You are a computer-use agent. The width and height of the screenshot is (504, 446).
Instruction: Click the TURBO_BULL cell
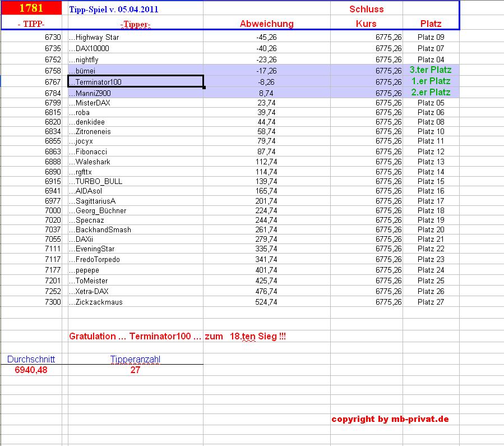[135, 181]
